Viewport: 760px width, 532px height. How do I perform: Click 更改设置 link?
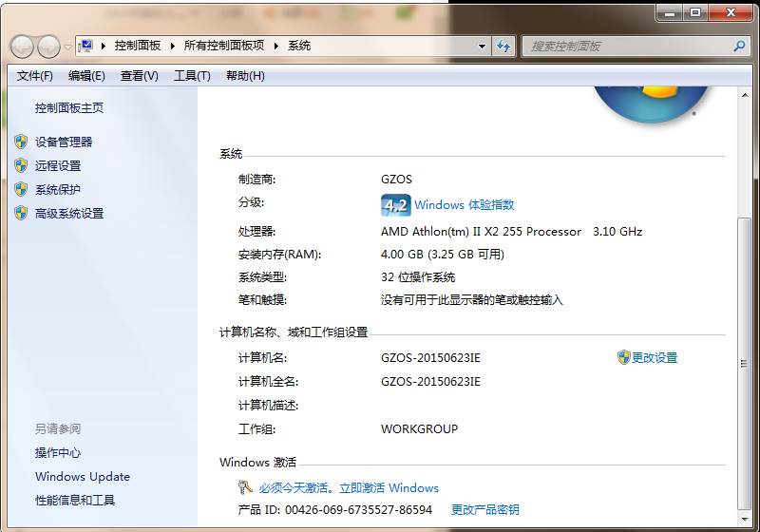655,357
